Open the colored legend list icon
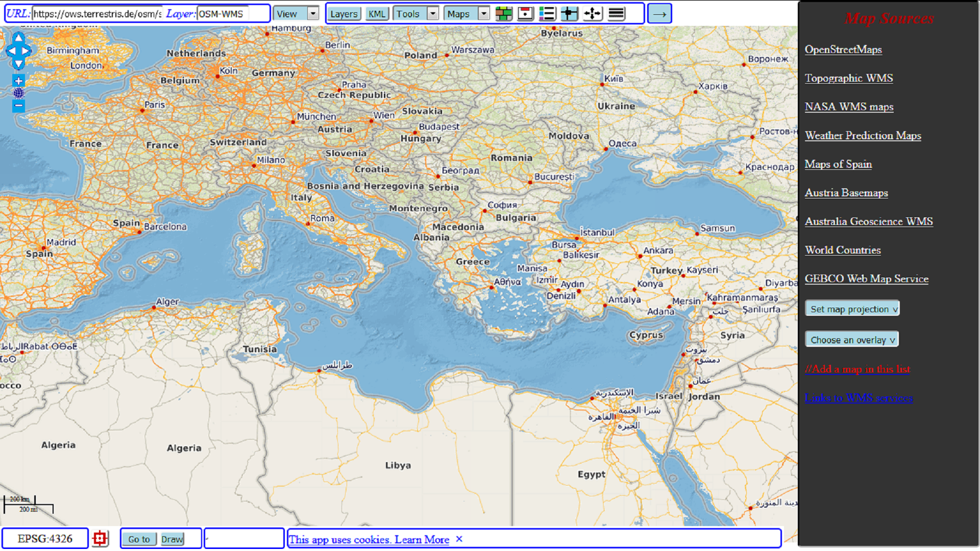The height and width of the screenshot is (551, 980). tap(547, 14)
